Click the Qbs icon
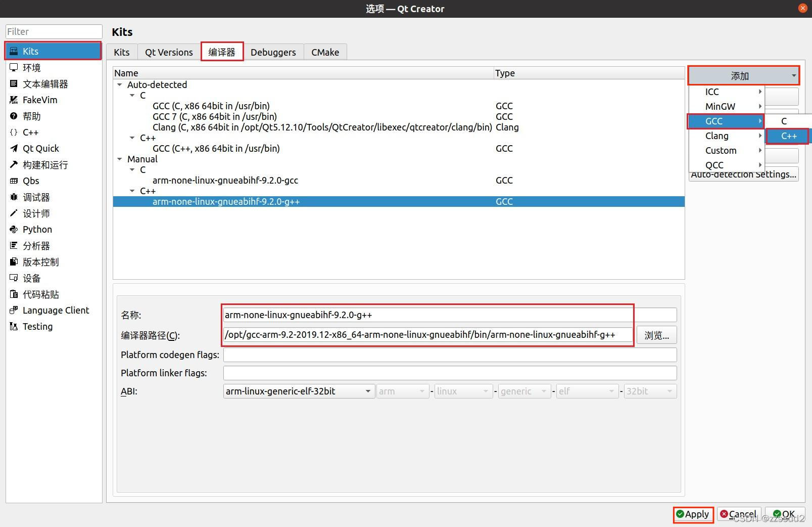This screenshot has width=812, height=527. 14,181
